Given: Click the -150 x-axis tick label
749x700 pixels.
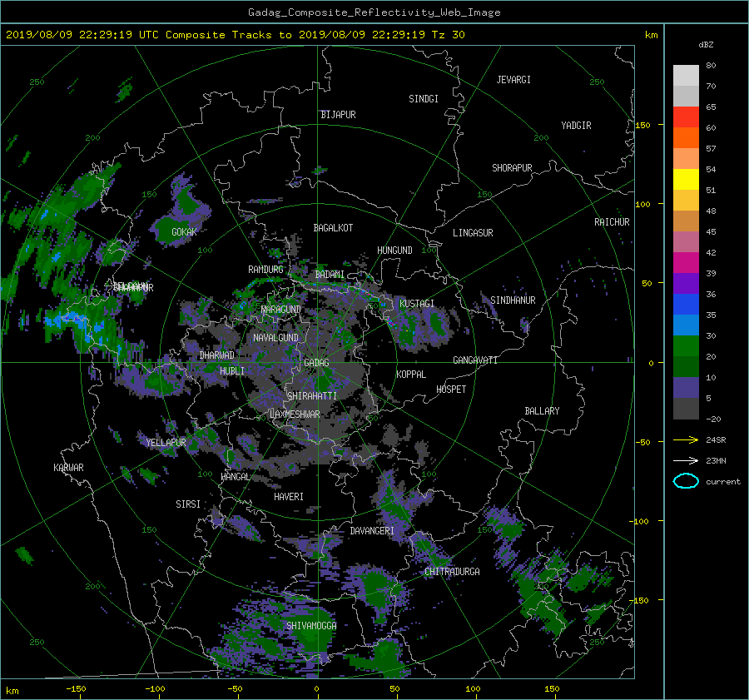Looking at the screenshot, I should pos(76,689).
